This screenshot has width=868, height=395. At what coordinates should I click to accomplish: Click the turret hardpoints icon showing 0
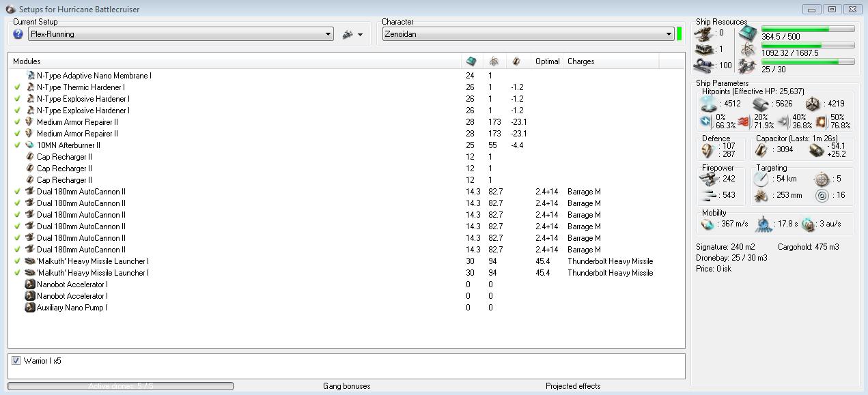[x=704, y=33]
